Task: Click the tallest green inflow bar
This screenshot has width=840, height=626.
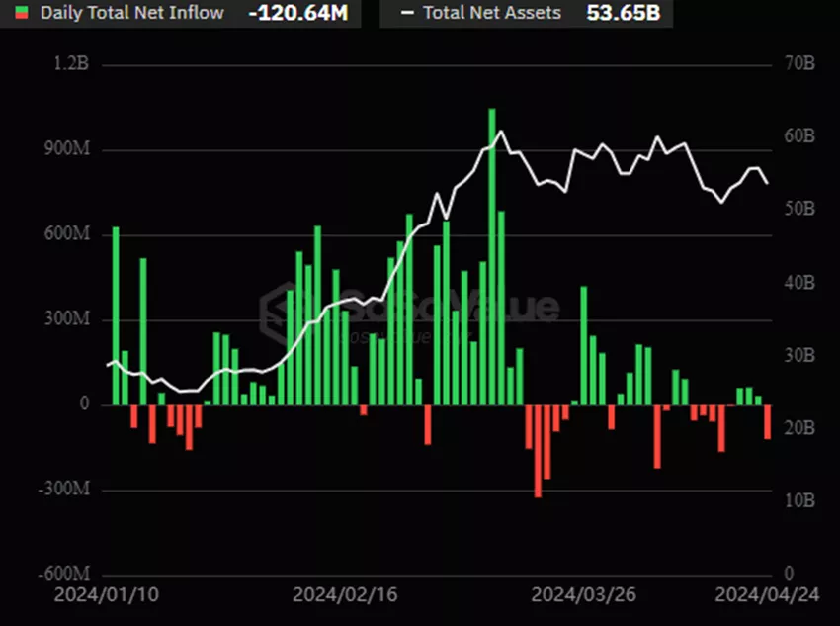Action: coord(491,257)
